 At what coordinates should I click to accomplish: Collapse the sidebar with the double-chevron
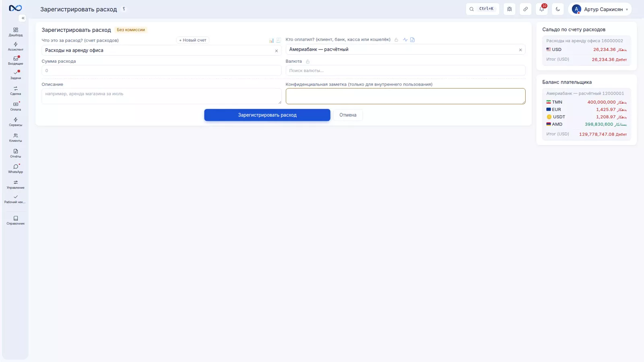point(23,18)
